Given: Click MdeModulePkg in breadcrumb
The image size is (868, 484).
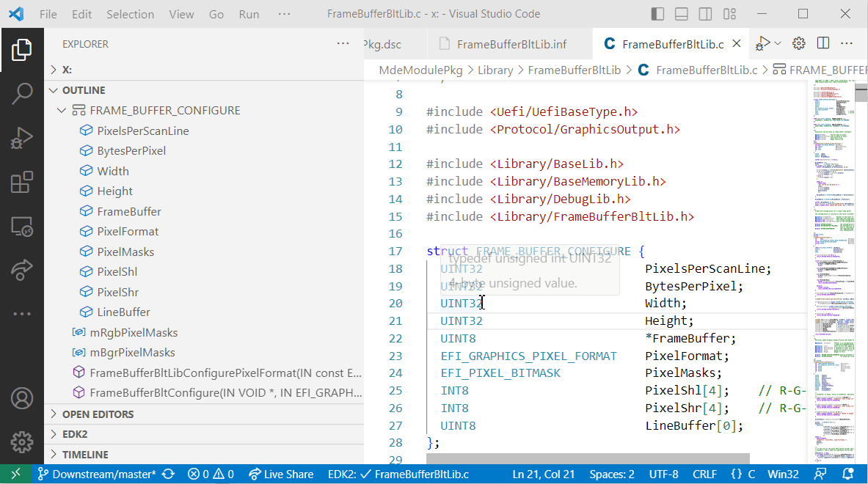Looking at the screenshot, I should [x=420, y=70].
